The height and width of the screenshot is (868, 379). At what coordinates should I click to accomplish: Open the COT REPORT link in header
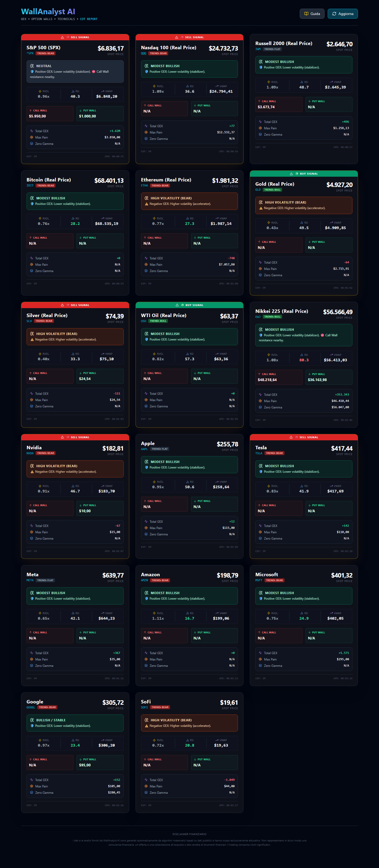(89, 19)
